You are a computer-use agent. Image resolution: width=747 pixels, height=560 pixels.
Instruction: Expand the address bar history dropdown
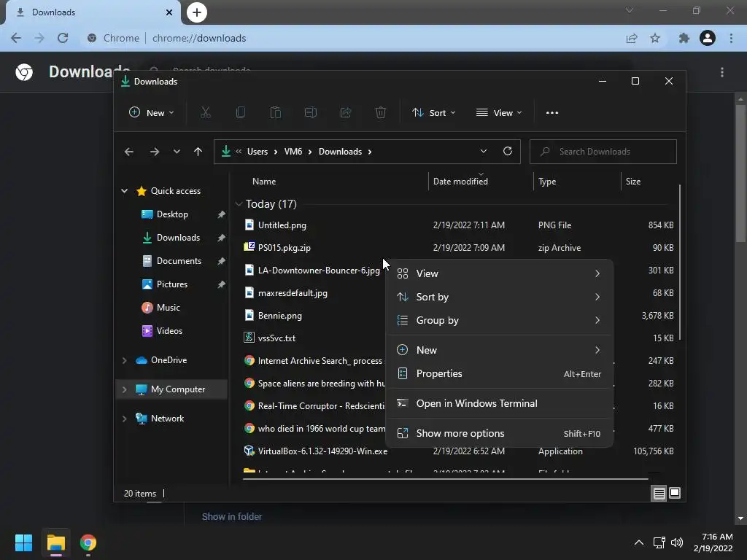tap(484, 152)
